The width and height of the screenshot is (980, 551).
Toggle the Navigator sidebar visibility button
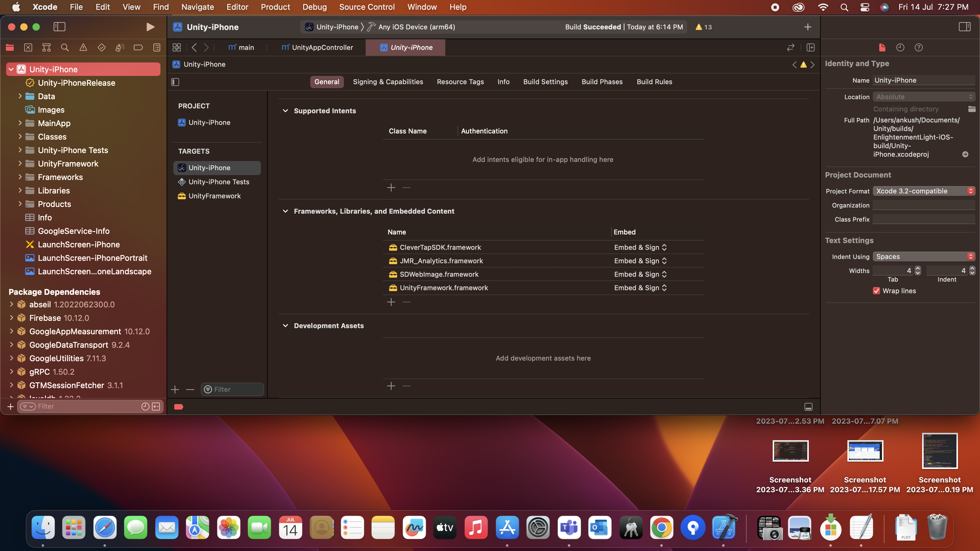(59, 27)
